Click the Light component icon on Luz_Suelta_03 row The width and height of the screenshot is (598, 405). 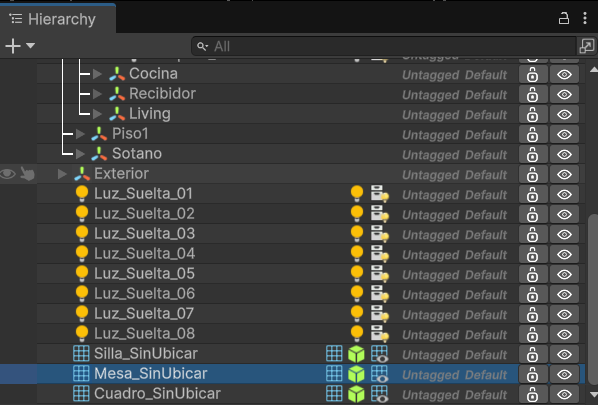click(x=357, y=233)
